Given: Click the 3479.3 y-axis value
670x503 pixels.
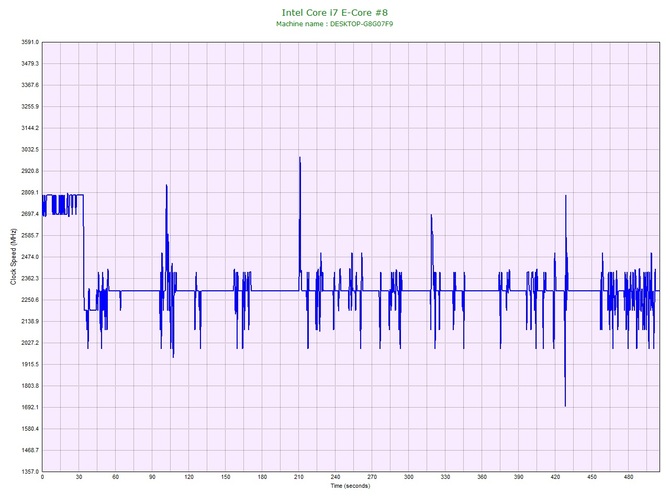Looking at the screenshot, I should [30, 63].
